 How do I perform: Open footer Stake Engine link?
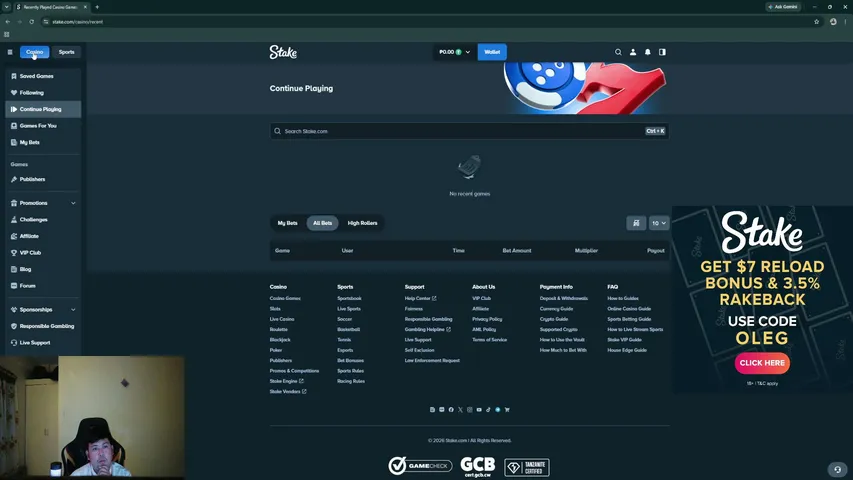[286, 381]
